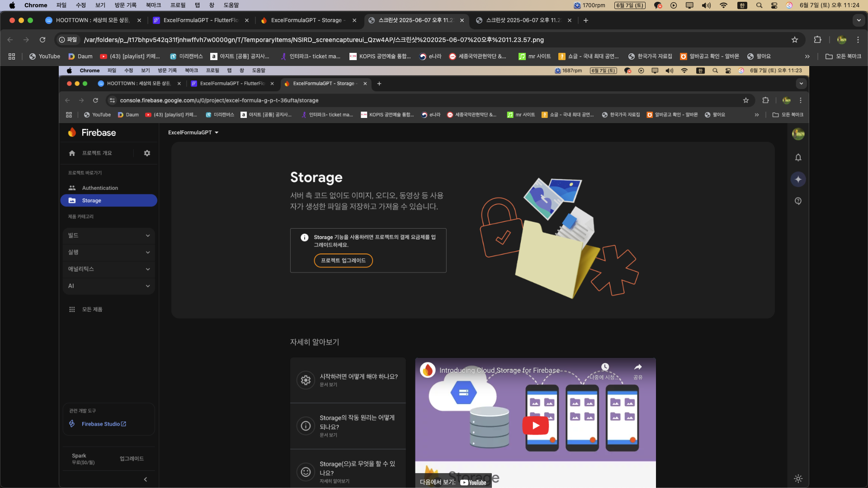868x488 pixels.
Task: Click the 모든 제품 grid icon
Action: tap(72, 310)
